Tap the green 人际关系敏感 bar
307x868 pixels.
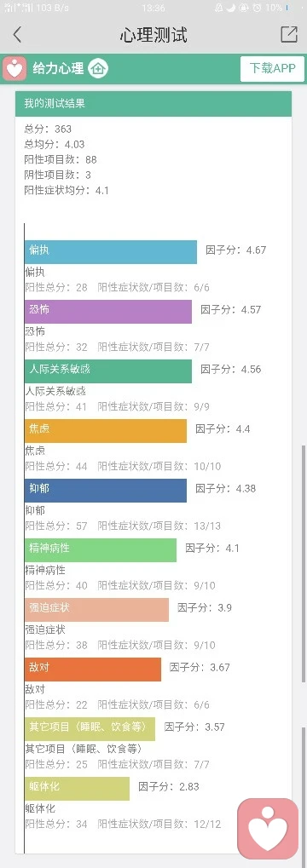click(108, 371)
